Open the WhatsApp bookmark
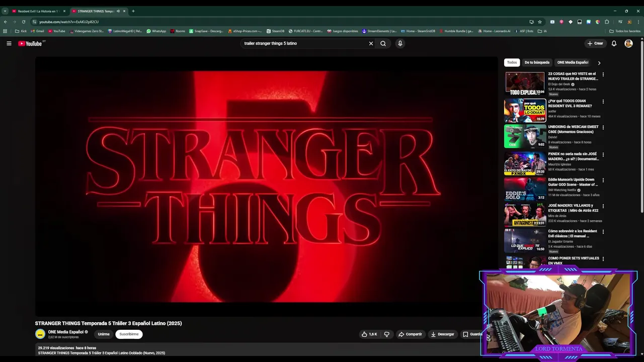Image resolution: width=644 pixels, height=362 pixels. coord(156,31)
